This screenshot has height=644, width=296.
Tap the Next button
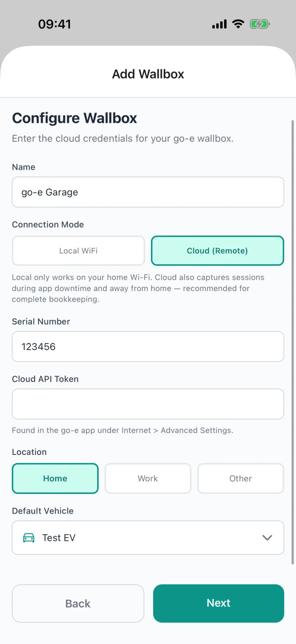coord(219,603)
